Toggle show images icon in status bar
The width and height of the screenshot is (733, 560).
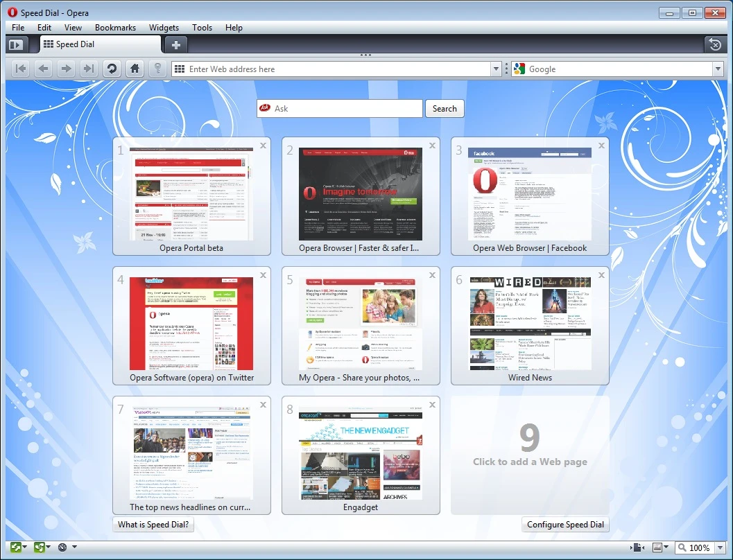coord(657,548)
